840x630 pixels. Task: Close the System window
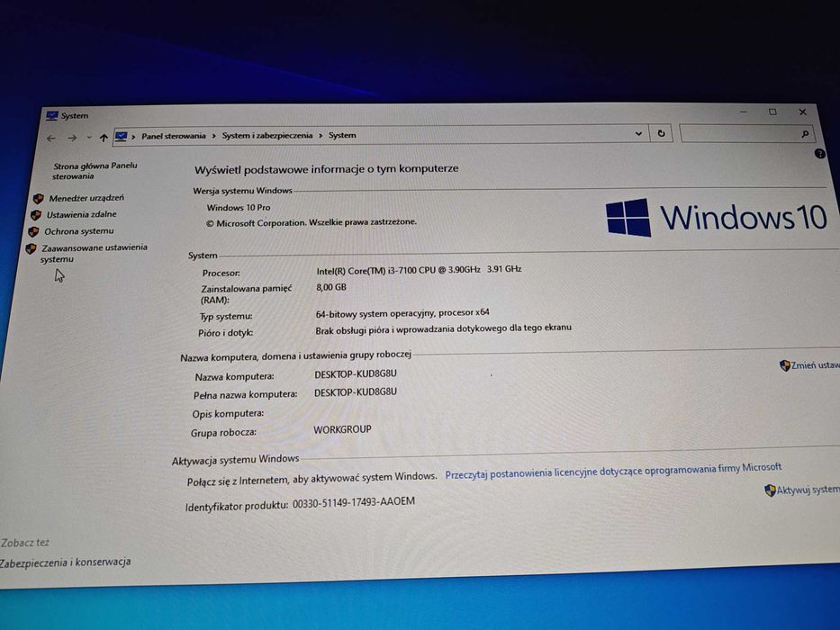(802, 112)
